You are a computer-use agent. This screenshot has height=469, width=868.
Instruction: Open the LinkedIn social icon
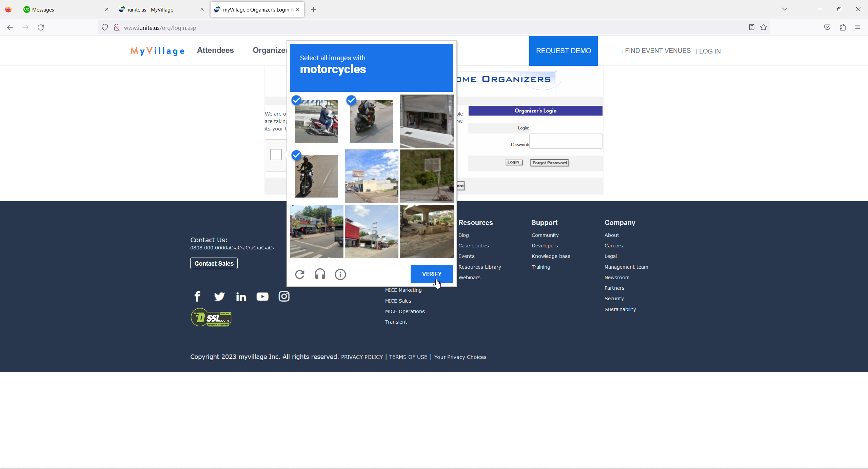click(x=241, y=297)
